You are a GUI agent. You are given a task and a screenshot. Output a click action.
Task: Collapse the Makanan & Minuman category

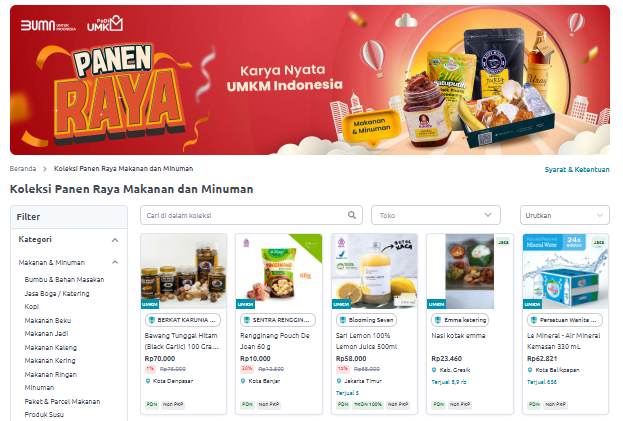115,262
